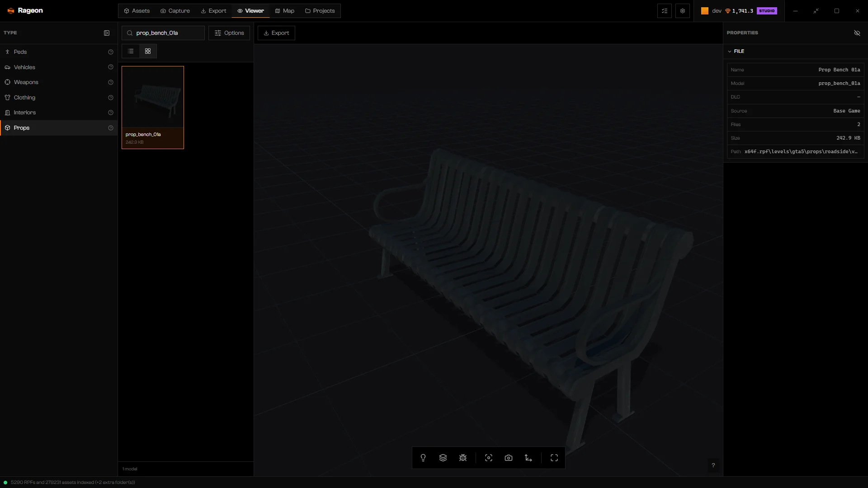Open the tasks checklist icon in title bar
Screen dimensions: 868x488
coord(665,11)
